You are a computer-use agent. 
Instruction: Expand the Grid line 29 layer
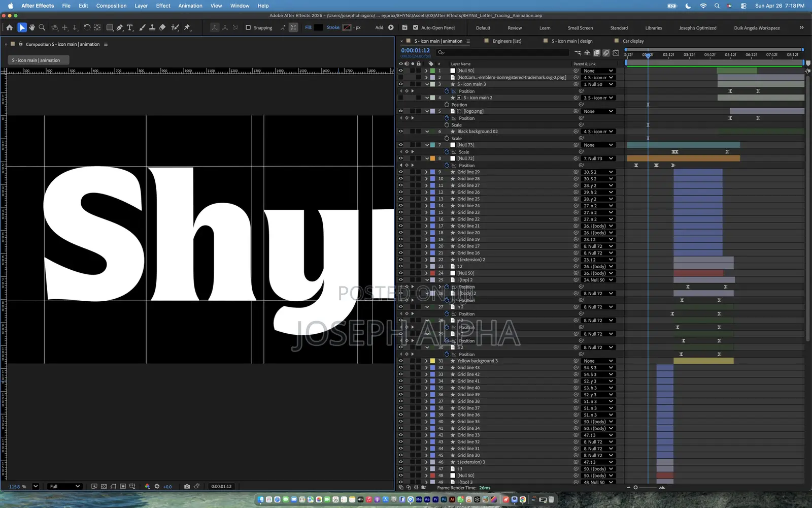coord(426,172)
